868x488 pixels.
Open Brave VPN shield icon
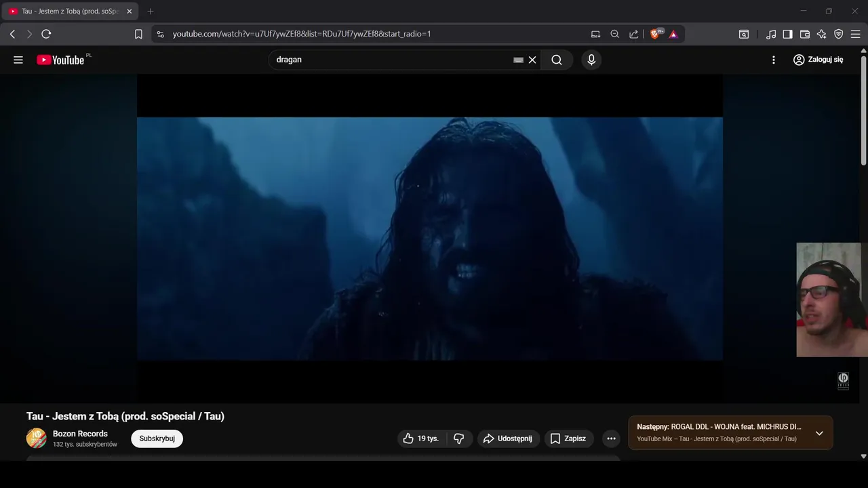pyautogui.click(x=838, y=34)
